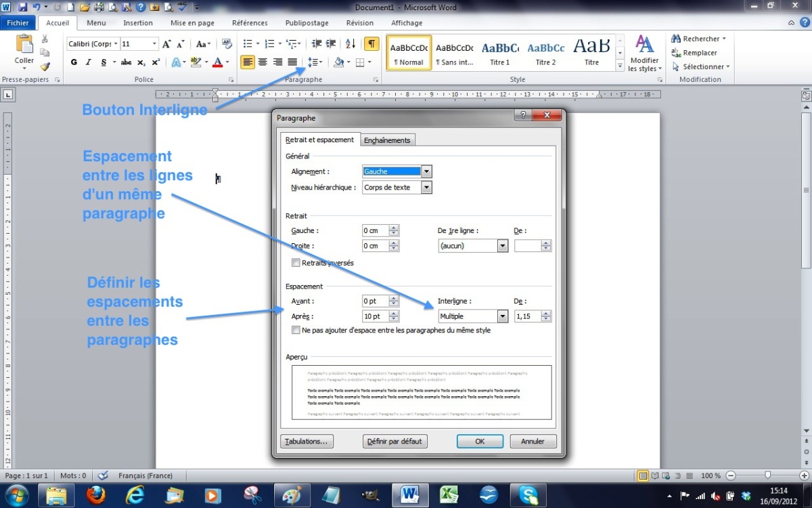Open the Interligne dropdown in the dialog
The image size is (812, 508).
pyautogui.click(x=503, y=316)
